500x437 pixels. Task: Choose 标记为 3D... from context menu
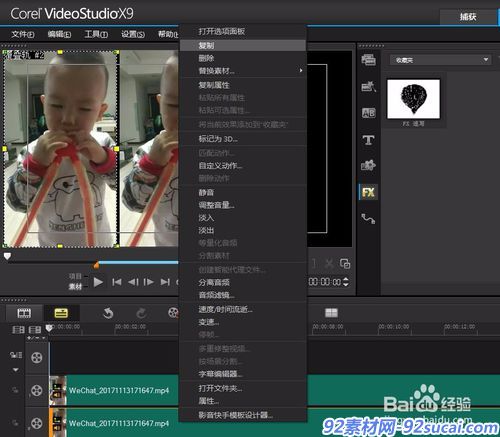coord(243,139)
